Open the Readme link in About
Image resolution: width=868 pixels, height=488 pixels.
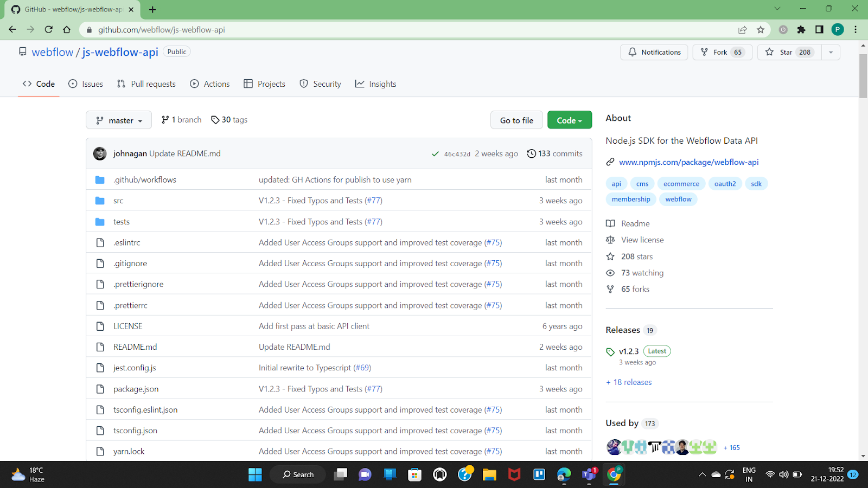click(628, 223)
